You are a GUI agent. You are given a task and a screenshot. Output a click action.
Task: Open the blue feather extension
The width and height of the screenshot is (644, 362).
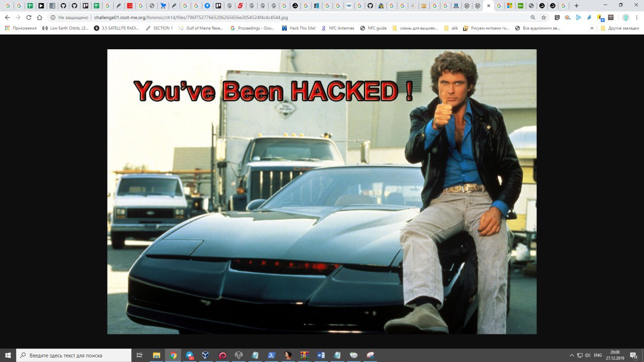tap(589, 17)
